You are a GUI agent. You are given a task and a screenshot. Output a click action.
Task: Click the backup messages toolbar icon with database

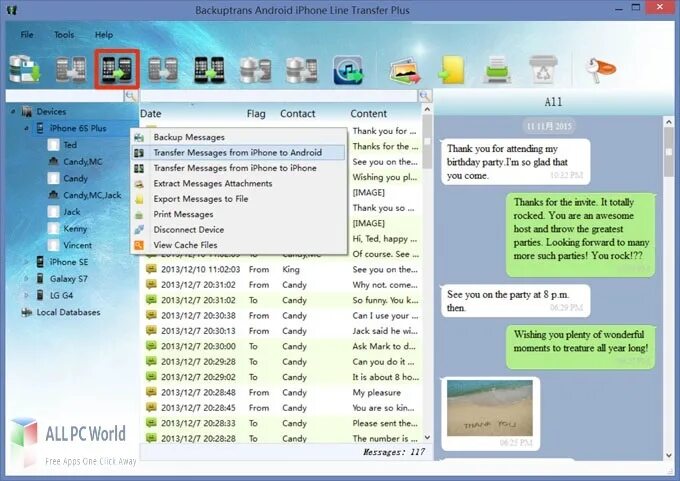[x=25, y=69]
